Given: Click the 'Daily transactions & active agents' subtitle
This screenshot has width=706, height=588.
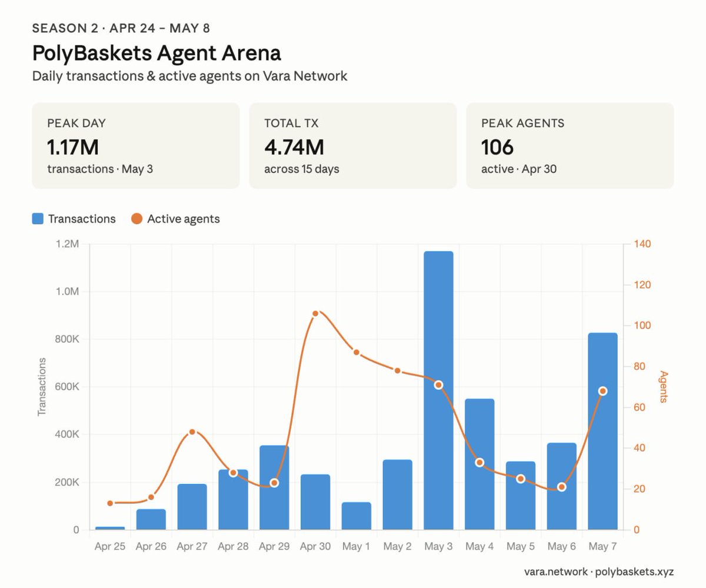Looking at the screenshot, I should coord(189,76).
